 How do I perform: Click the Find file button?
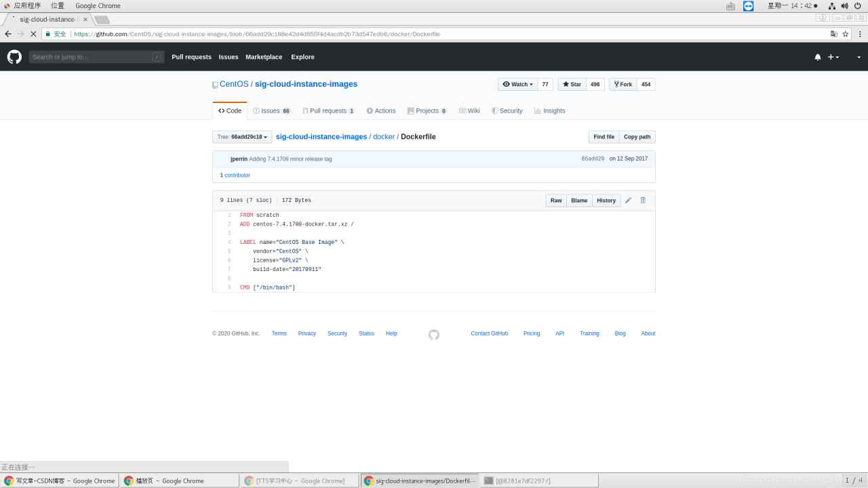(x=604, y=137)
